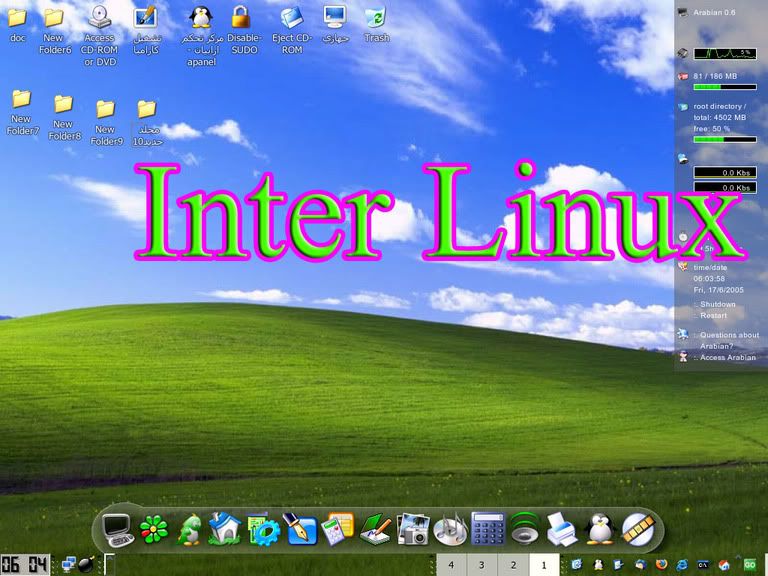
Task: Click the digital clock showing 06 04
Action: pos(25,565)
